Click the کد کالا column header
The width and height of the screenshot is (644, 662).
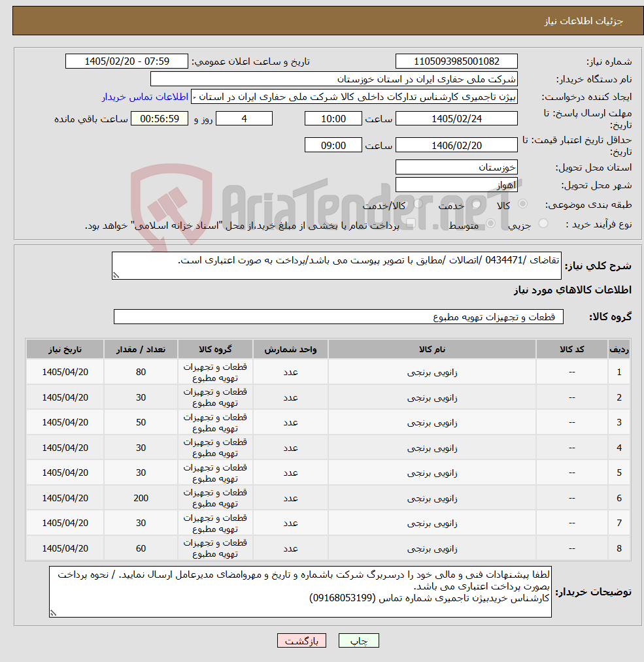pyautogui.click(x=572, y=349)
